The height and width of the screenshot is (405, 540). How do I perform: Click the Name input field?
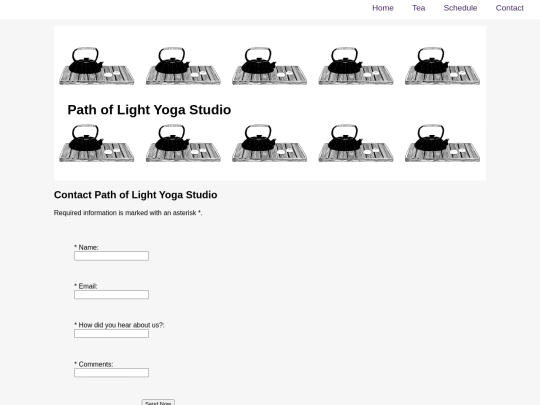coord(111,256)
